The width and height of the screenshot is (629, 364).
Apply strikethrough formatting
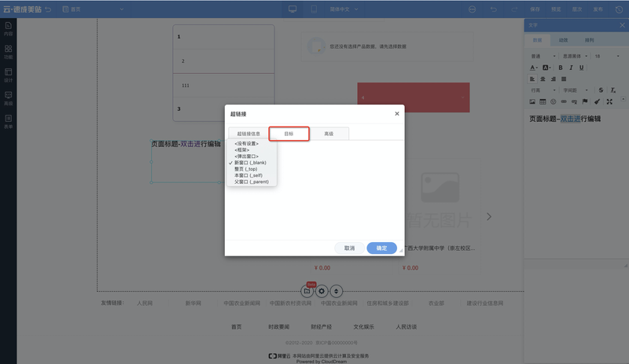601,90
